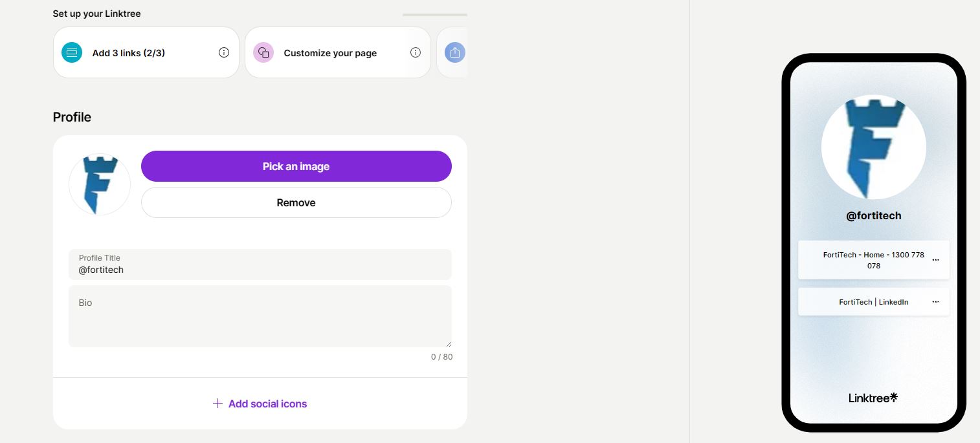Viewport: 980px width, 443px height.
Task: Click the plus icon next to Add social icons
Action: pos(217,404)
